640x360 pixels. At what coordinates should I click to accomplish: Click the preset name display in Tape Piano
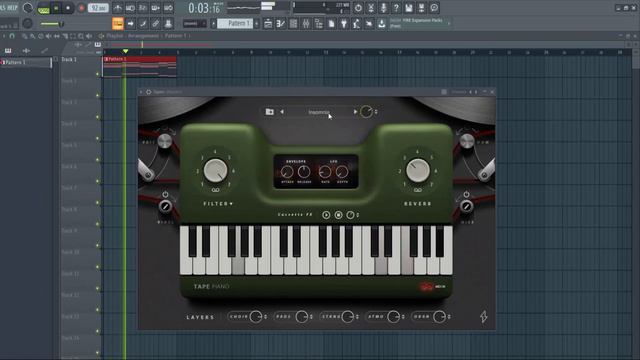click(x=318, y=112)
